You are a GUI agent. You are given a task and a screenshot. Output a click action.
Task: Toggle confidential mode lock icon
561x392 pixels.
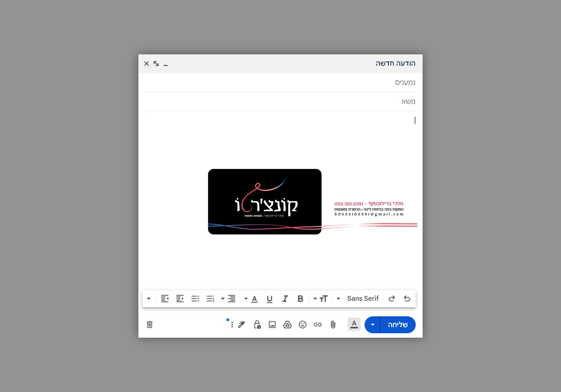click(x=257, y=324)
